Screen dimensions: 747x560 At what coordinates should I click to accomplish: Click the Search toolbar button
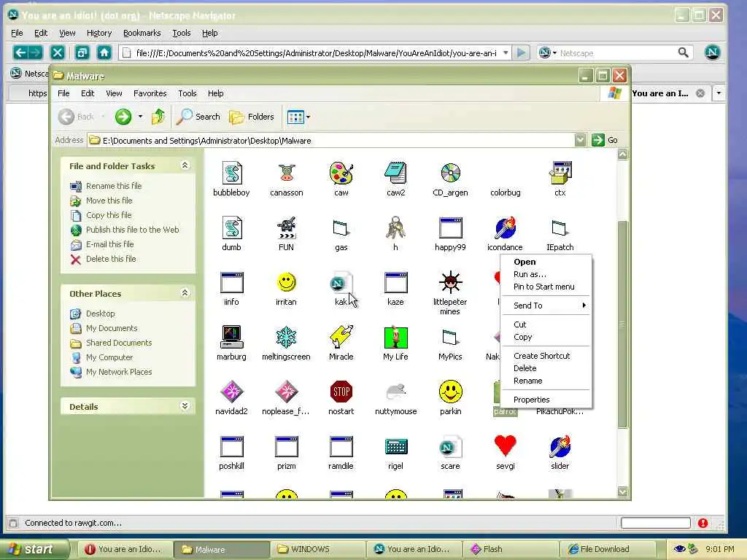(198, 117)
